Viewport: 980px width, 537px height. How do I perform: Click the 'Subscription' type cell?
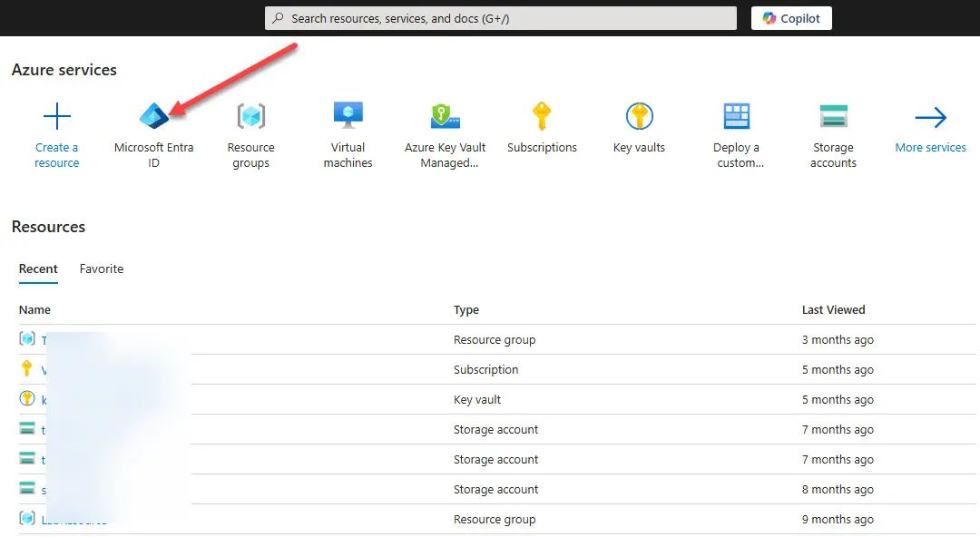coord(486,369)
